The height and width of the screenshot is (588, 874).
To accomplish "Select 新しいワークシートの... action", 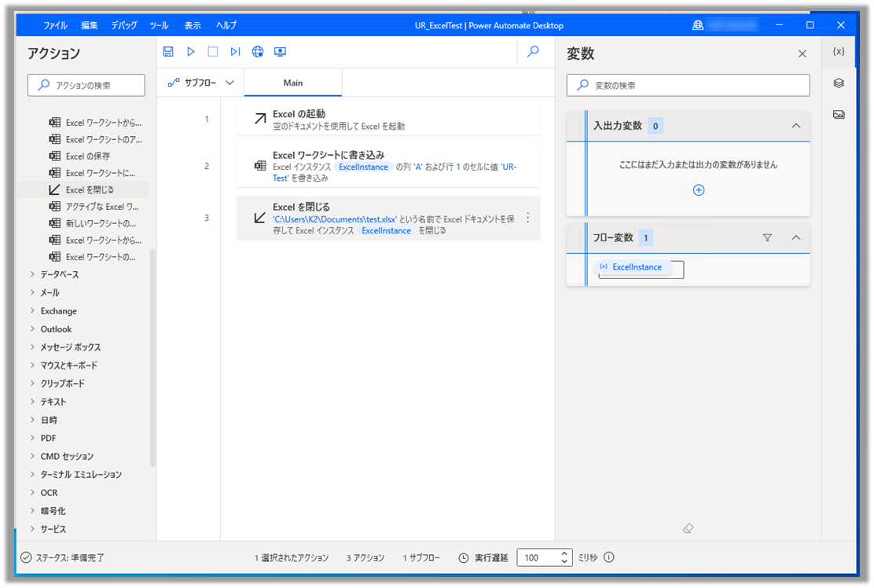I will click(x=92, y=223).
